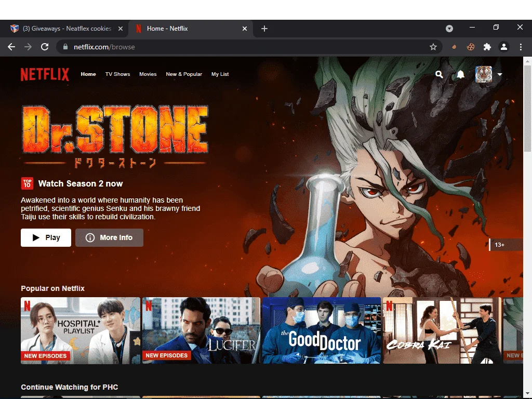The image size is (532, 399).
Task: Click the Top 10 badge
Action: point(27,183)
